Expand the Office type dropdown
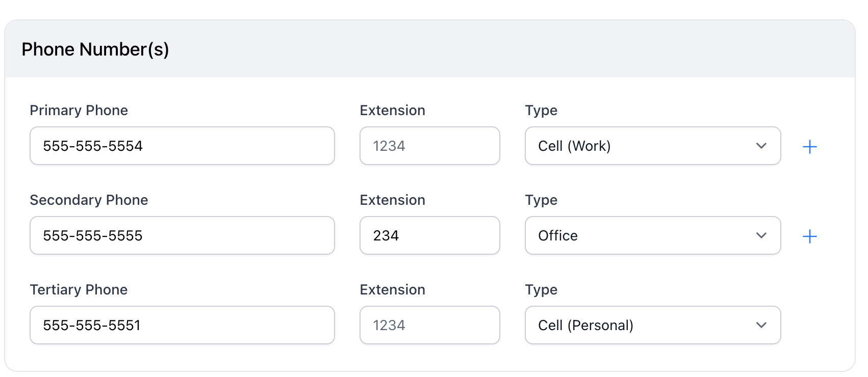This screenshot has height=377, width=868. click(652, 236)
